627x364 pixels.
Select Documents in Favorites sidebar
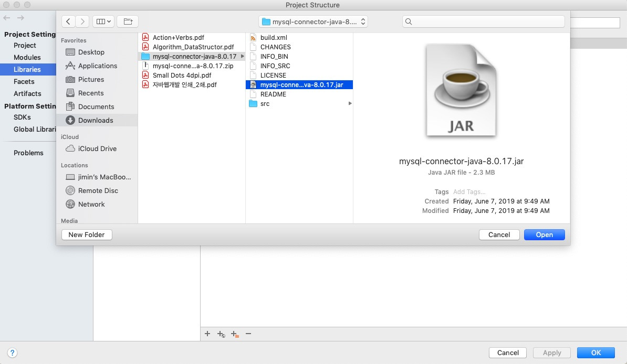click(98, 106)
